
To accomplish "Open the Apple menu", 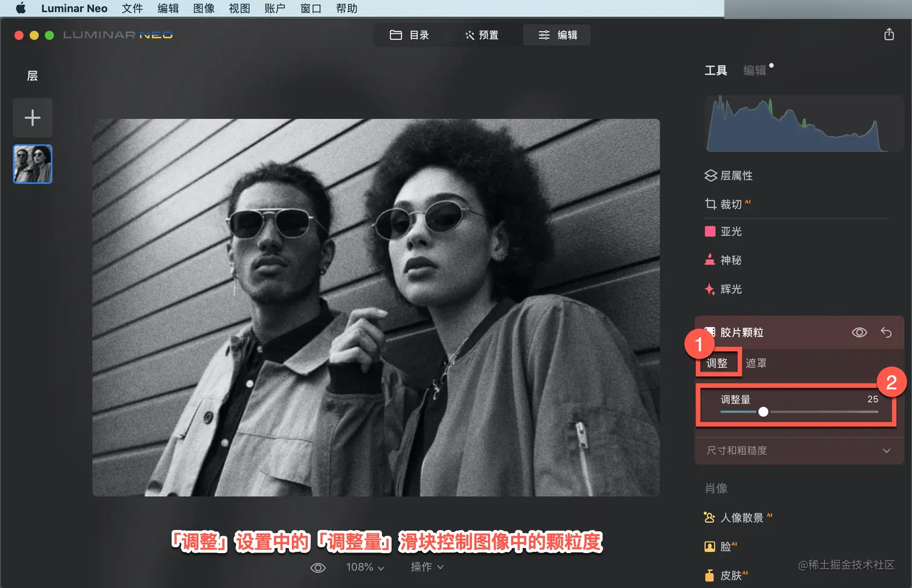I will click(21, 8).
